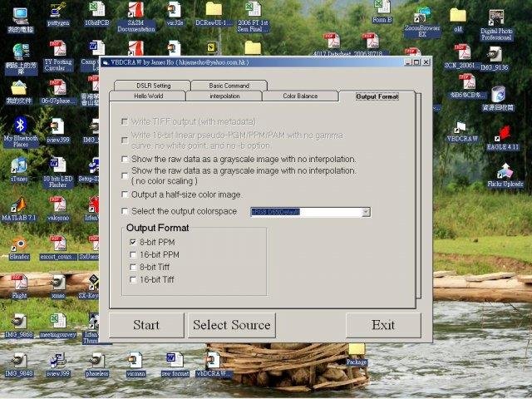Launch ZoomBrowser EX shortcut
The image size is (532, 399).
click(x=422, y=22)
